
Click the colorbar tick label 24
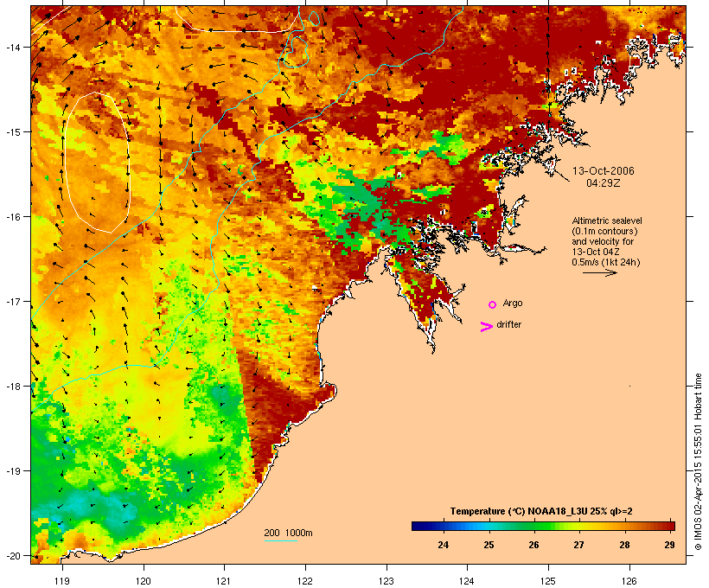pyautogui.click(x=443, y=545)
